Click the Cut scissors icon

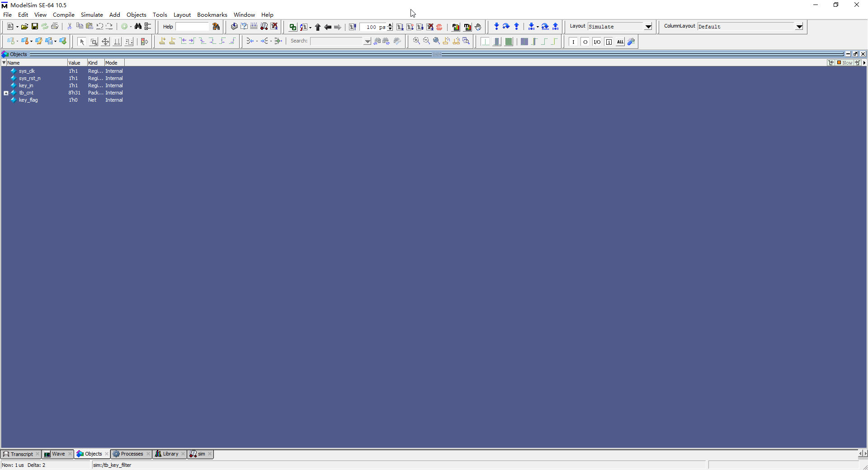[70, 27]
